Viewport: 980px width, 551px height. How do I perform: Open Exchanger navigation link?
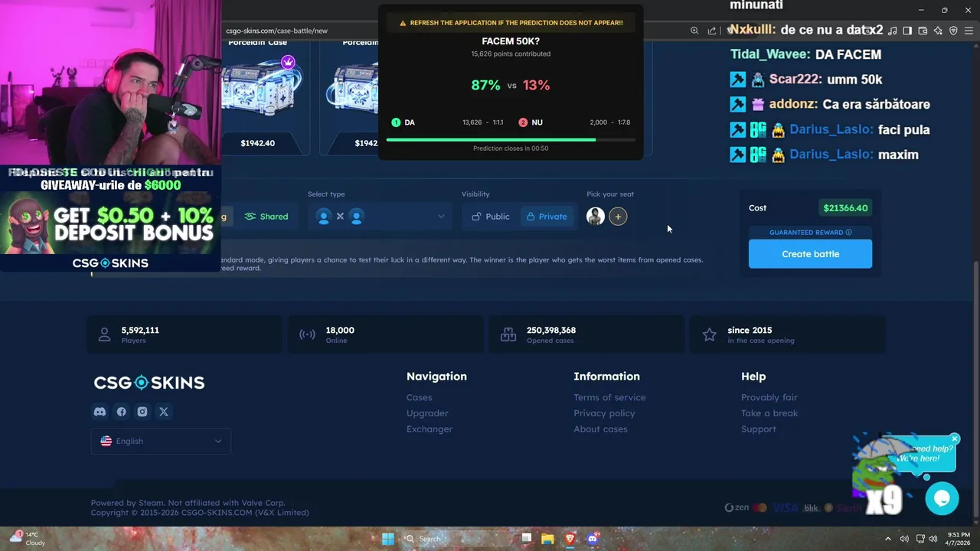430,429
